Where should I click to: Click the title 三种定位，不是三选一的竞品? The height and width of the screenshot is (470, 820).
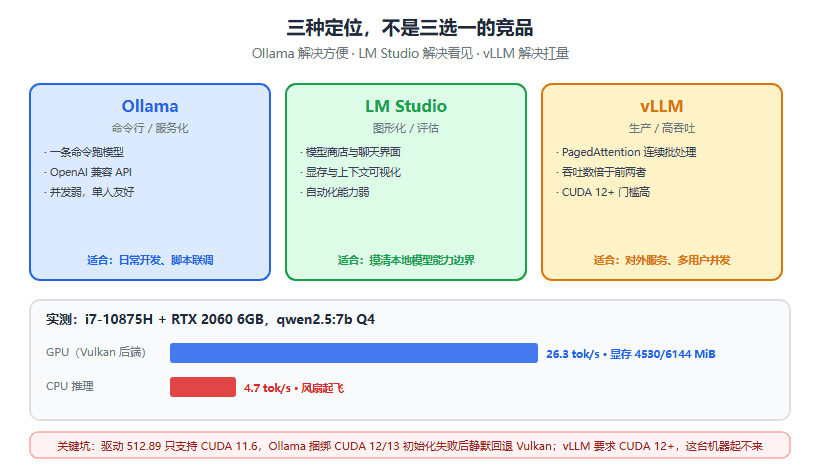click(x=410, y=28)
